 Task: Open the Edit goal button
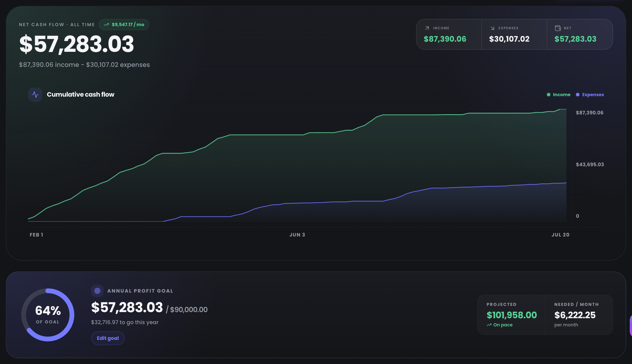point(108,338)
